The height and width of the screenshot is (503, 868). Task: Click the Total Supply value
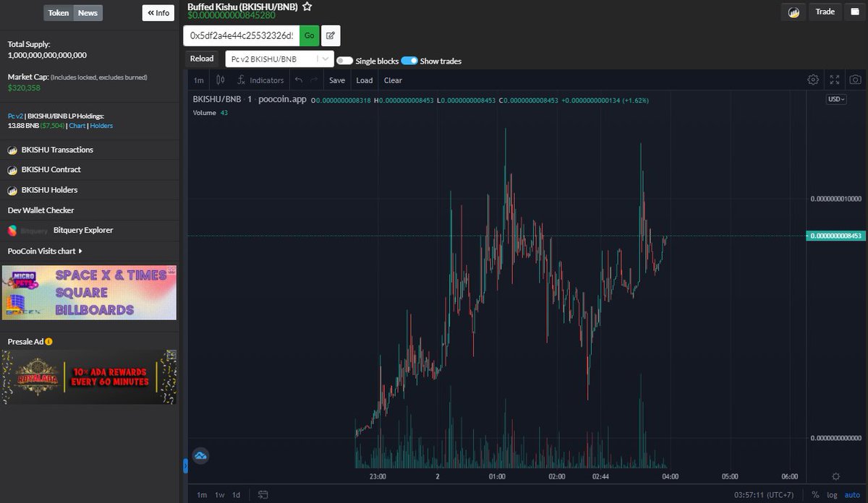47,55
